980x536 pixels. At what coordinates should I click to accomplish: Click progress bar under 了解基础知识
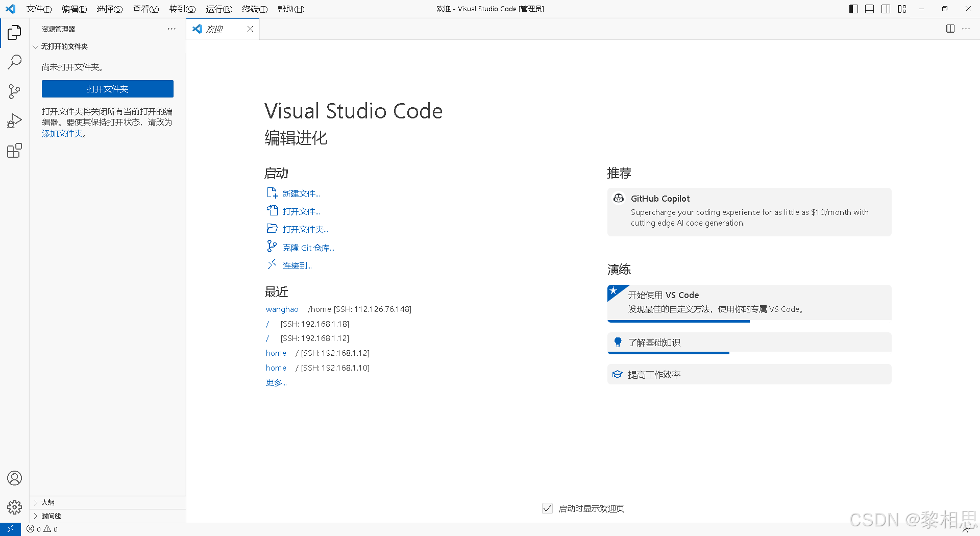point(668,353)
